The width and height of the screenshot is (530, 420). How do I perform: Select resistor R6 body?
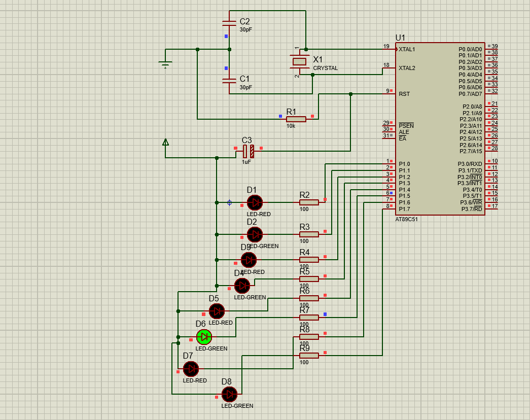click(309, 298)
